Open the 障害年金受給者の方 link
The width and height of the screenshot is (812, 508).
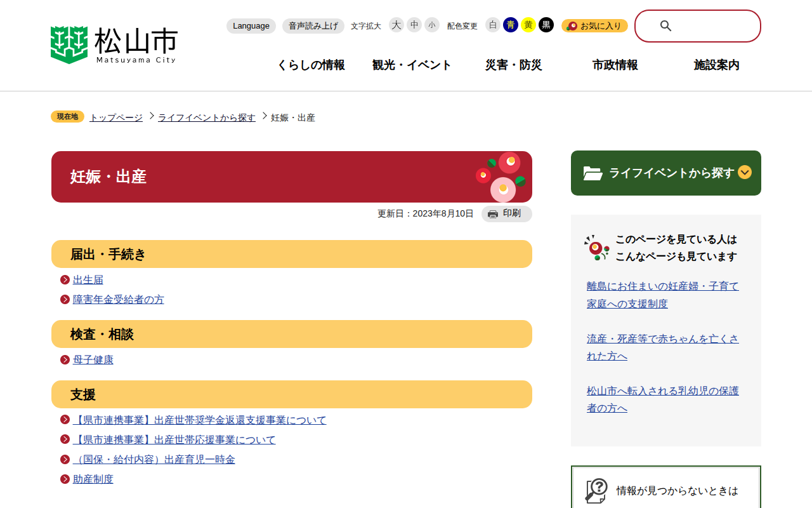(119, 300)
